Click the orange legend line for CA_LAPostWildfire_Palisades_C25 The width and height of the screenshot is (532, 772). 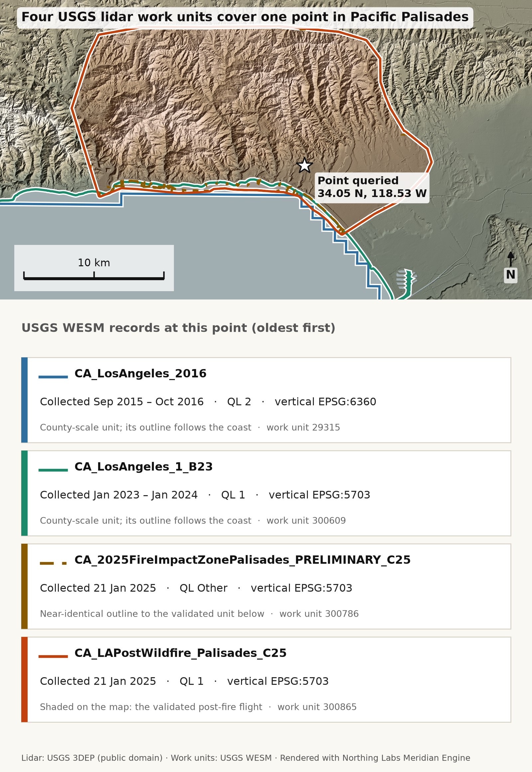pyautogui.click(x=53, y=656)
